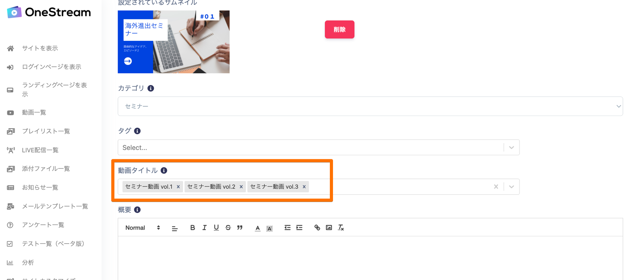Click the 海外進出セミナー thumbnail image
This screenshot has width=644, height=280.
pos(174,42)
